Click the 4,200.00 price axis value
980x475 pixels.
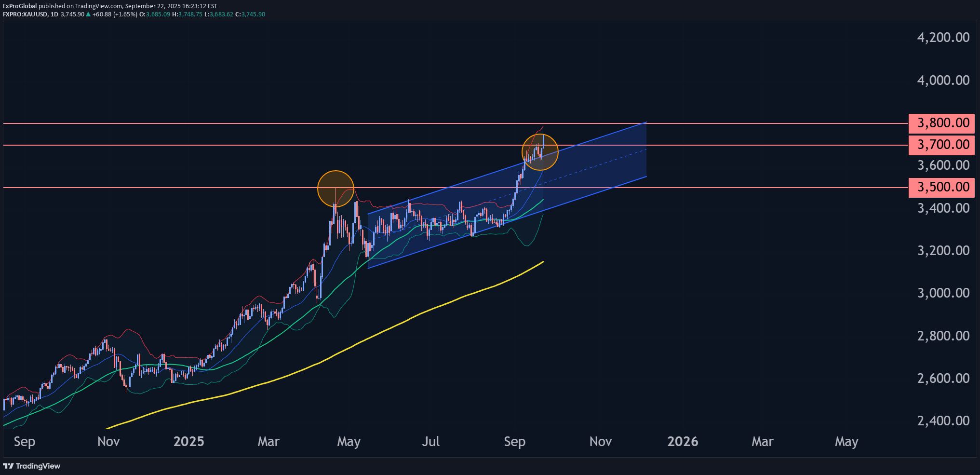click(943, 38)
